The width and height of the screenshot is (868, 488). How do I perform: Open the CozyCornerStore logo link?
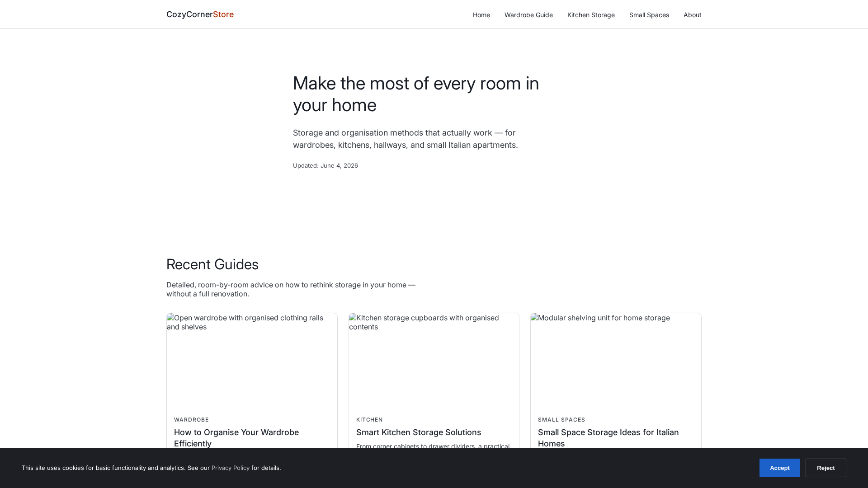point(200,14)
